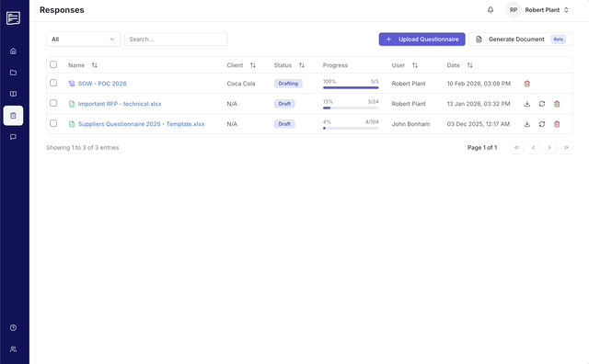Click the 4% progress bar for Suppliers Questionnaire

(x=351, y=129)
